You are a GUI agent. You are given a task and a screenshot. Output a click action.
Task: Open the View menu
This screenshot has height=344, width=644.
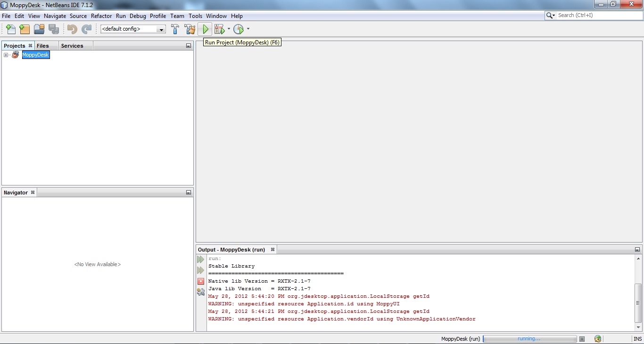(x=34, y=16)
